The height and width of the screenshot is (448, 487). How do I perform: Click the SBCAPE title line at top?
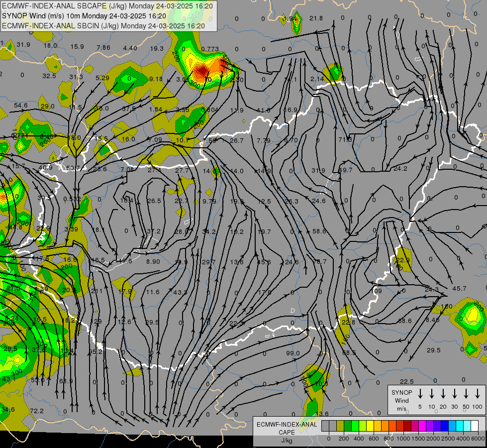[x=107, y=6]
